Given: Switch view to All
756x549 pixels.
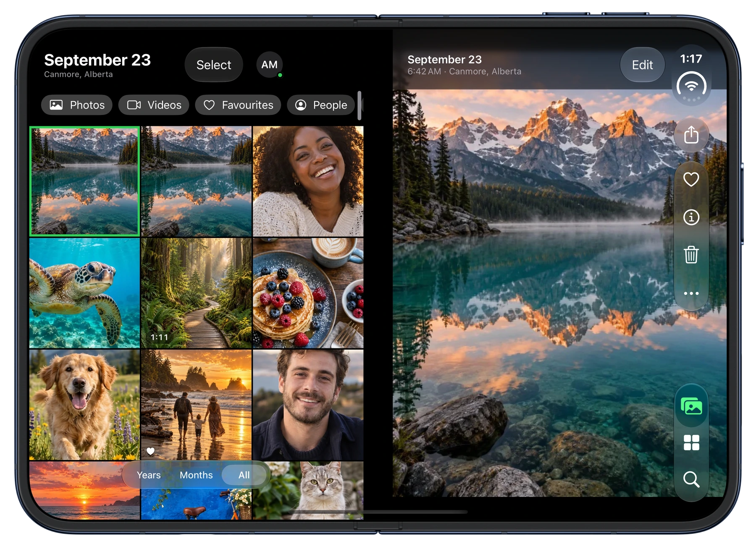Looking at the screenshot, I should click(x=244, y=475).
